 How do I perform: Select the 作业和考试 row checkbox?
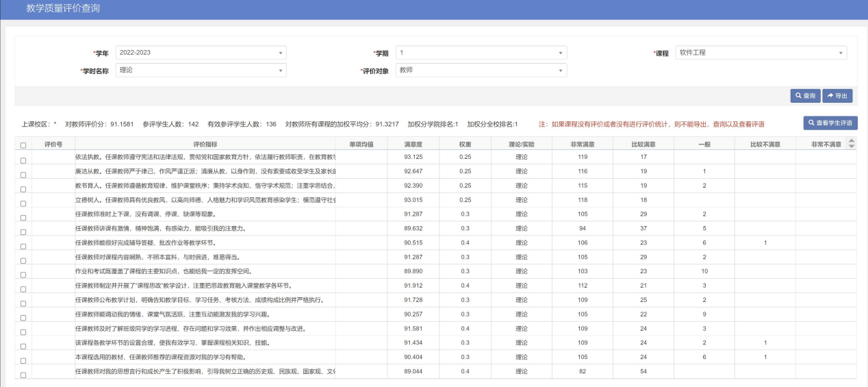23,275
